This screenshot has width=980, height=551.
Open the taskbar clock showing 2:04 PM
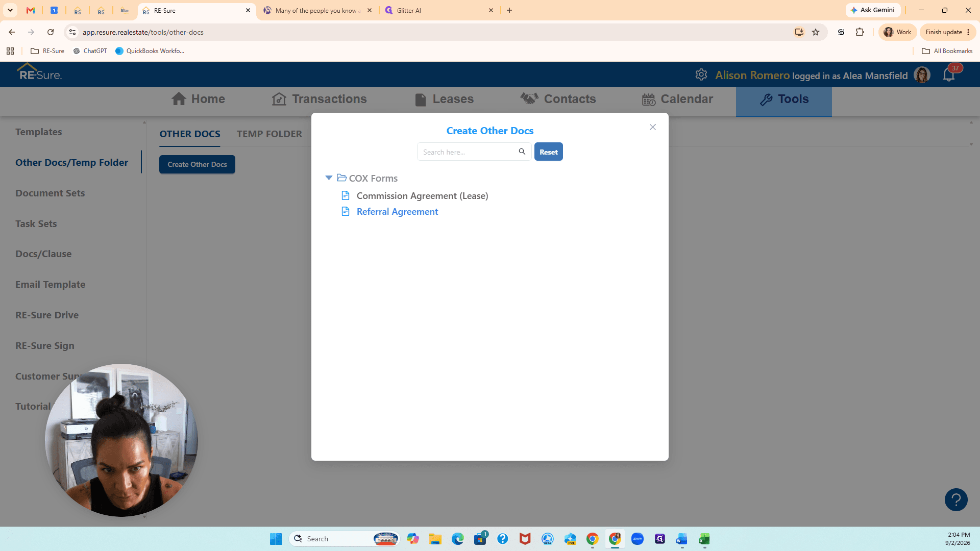(958, 539)
